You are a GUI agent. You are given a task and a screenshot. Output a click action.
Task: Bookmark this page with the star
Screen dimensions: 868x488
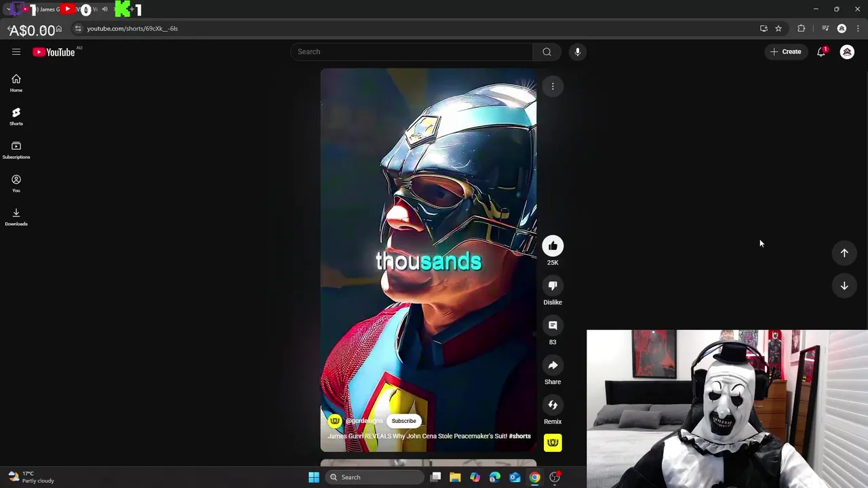coord(778,28)
